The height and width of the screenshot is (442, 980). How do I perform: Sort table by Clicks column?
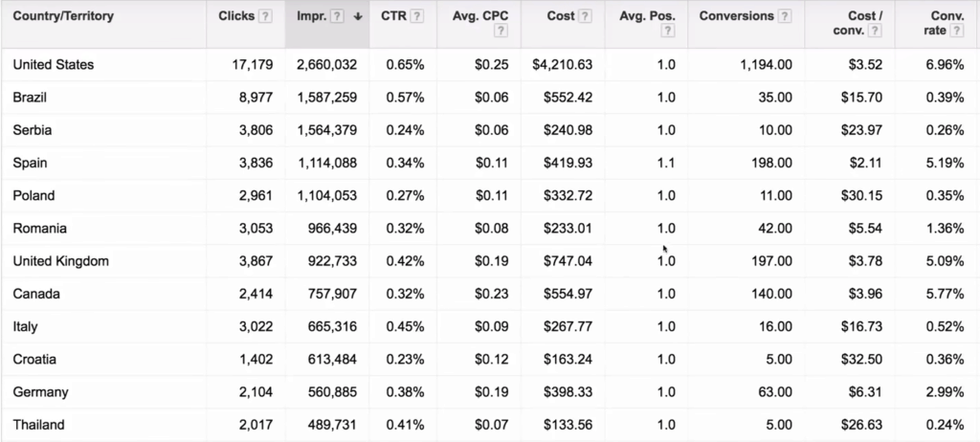236,16
